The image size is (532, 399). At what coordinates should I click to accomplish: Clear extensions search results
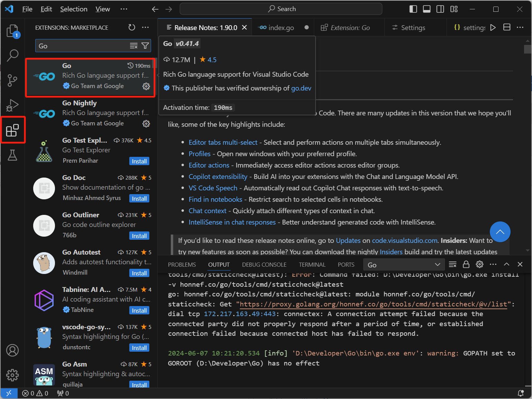coord(134,46)
